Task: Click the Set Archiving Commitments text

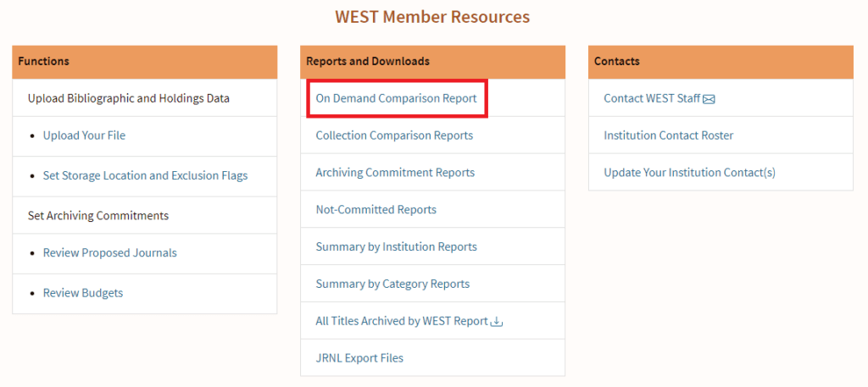Action: (x=98, y=216)
